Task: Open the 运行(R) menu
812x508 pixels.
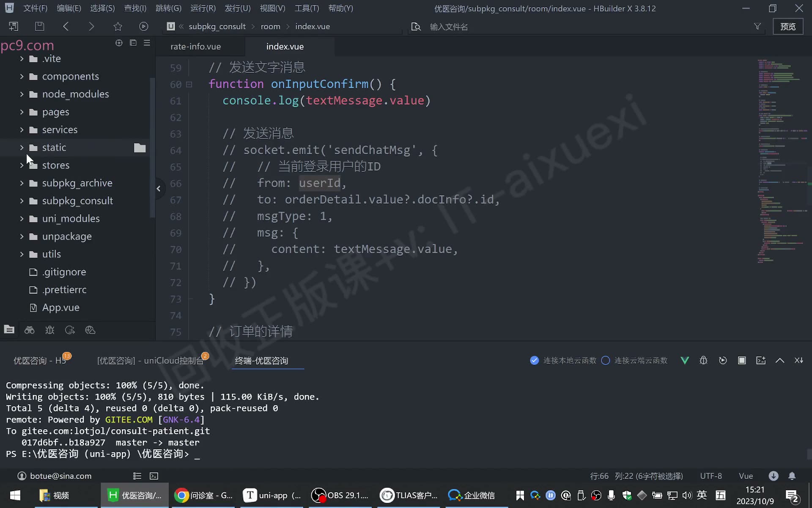Action: point(203,8)
